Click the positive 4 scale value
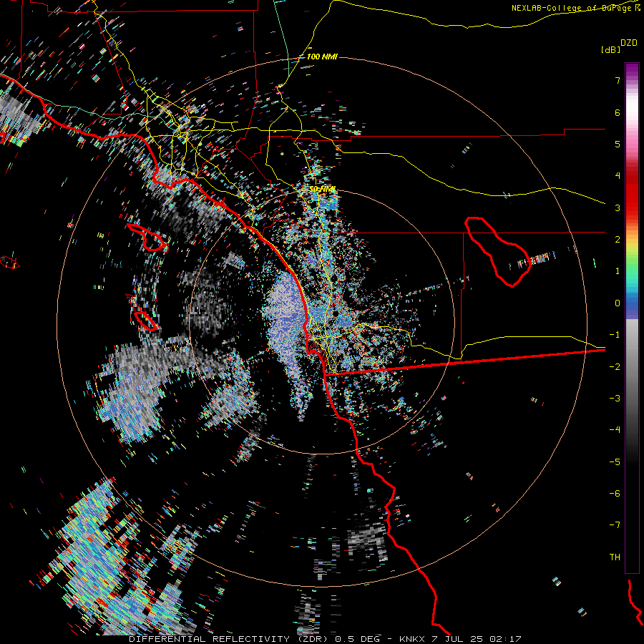The image size is (644, 644). (618, 176)
